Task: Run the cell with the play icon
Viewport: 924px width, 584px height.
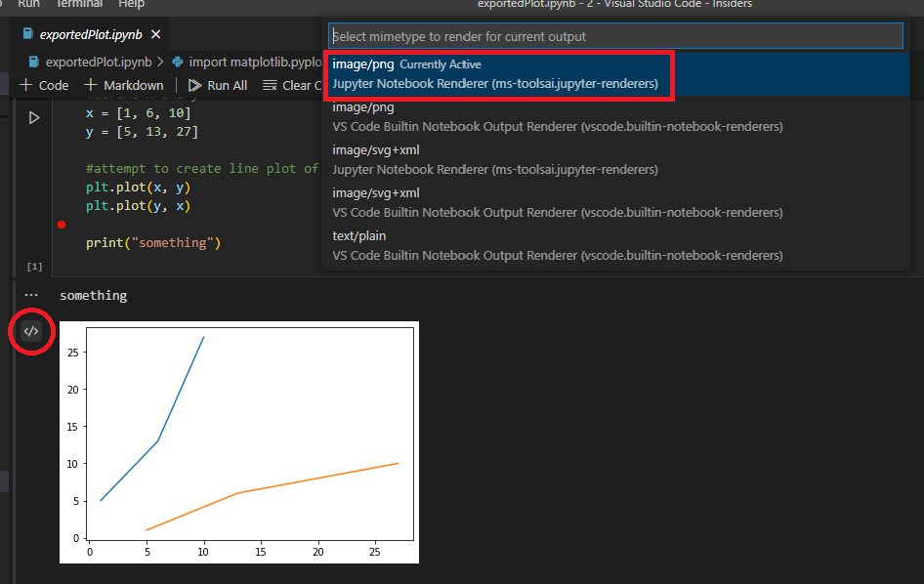Action: (x=34, y=117)
